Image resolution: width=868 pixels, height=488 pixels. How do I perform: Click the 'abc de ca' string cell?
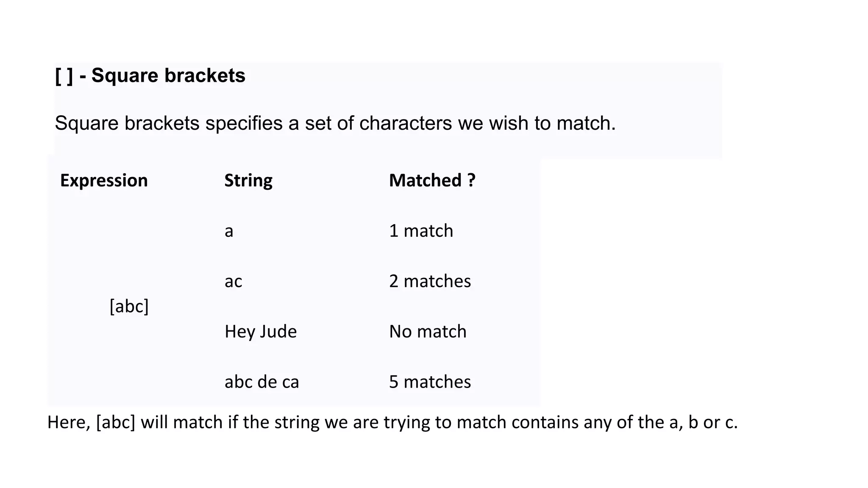click(x=262, y=382)
